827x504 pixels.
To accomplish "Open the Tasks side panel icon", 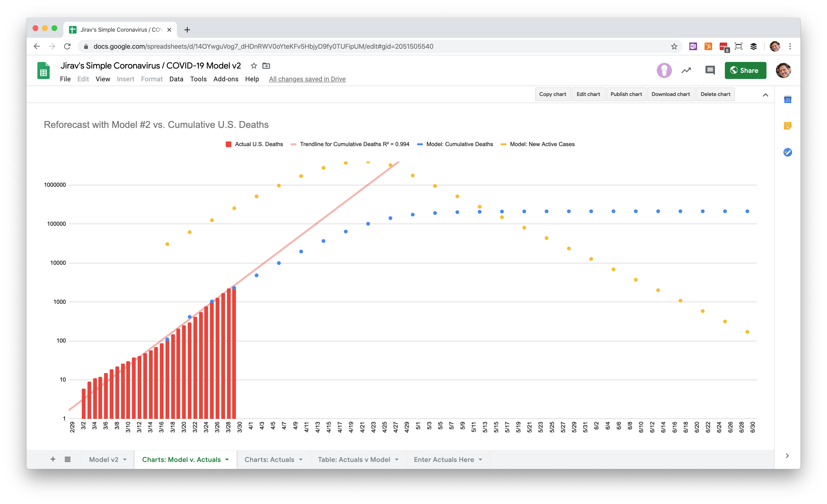I will point(787,152).
